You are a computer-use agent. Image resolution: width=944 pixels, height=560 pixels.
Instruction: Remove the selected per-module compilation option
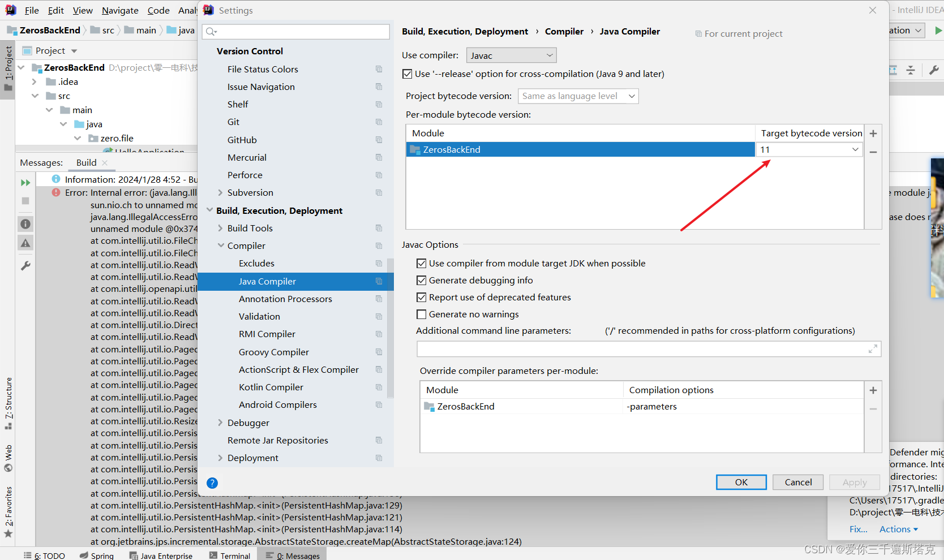873,408
